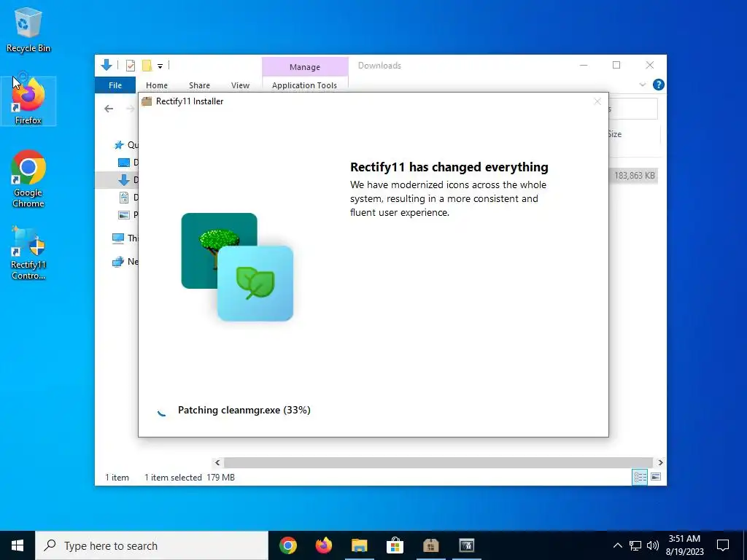The image size is (747, 560).
Task: Click the taskbar search box
Action: 152,545
